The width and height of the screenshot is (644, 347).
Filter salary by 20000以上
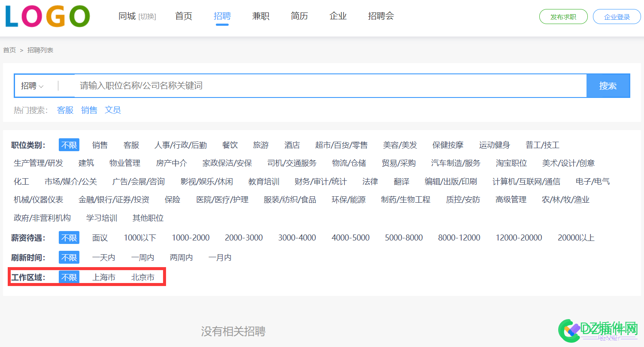coord(576,238)
